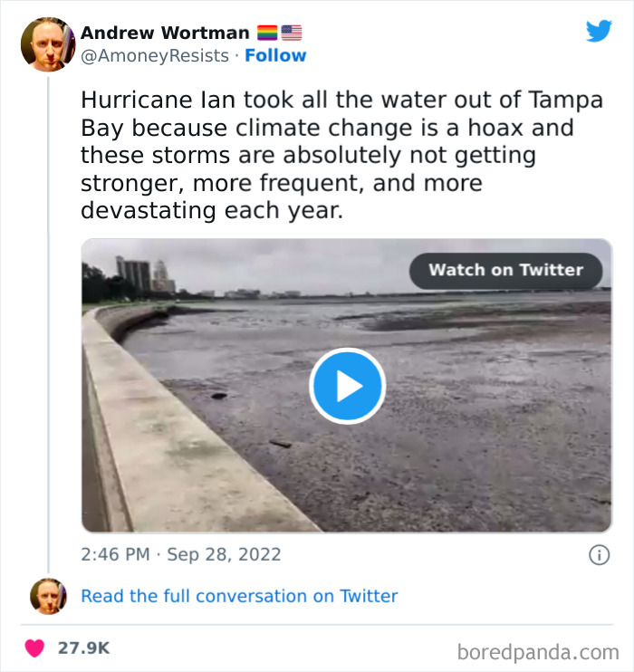Screen dimensions: 634x672
Task: Click the Hurricane Ian tweet text
Action: tap(327, 156)
